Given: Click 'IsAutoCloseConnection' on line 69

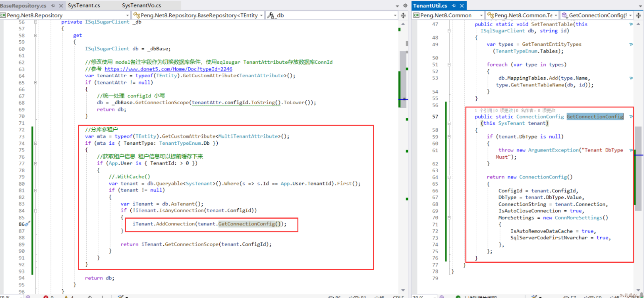Looking at the screenshot, I should [x=530, y=211].
